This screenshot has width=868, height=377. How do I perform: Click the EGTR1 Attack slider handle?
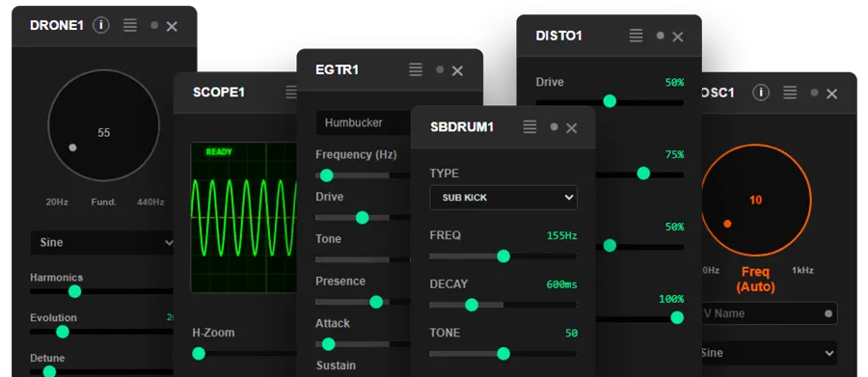point(328,344)
